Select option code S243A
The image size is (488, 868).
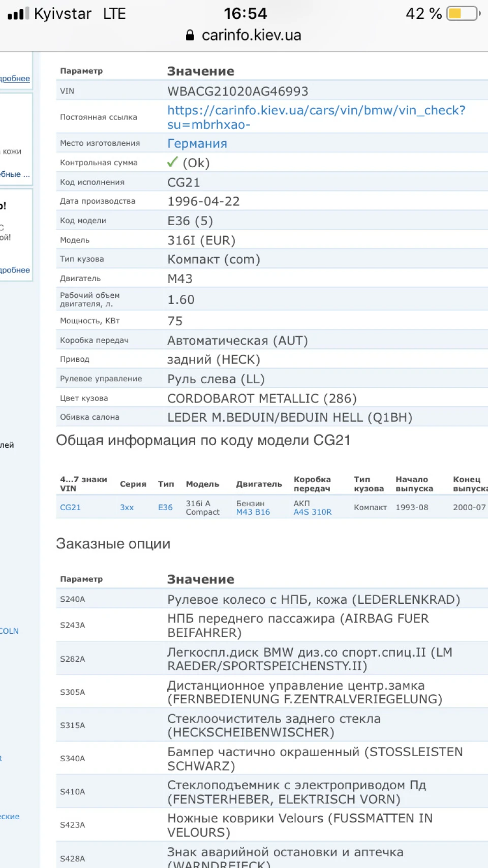73,625
